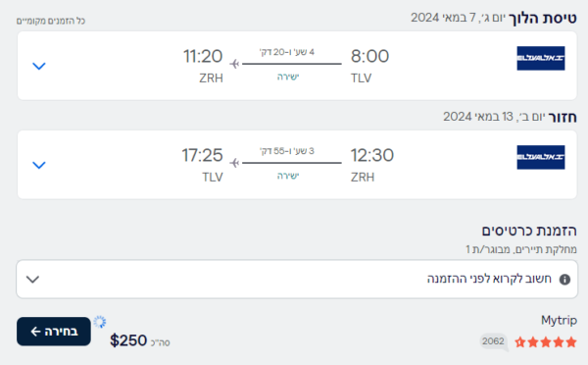
Task: Expand outbound TLV to ZRH flight details
Action: click(x=39, y=66)
